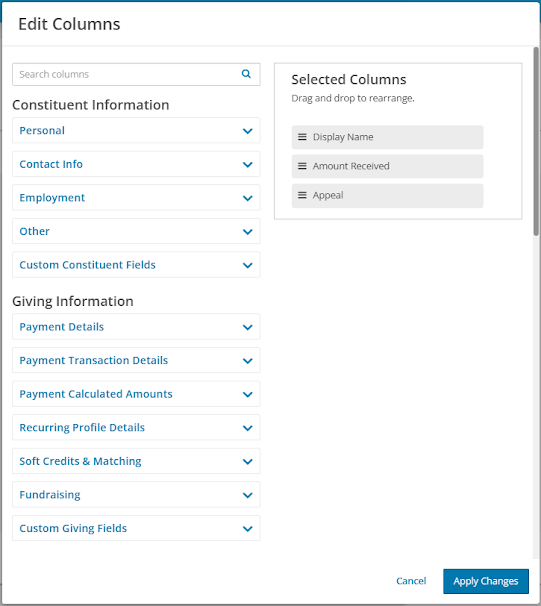Click the Display Name drag handle icon
The height and width of the screenshot is (606, 541).
302,137
